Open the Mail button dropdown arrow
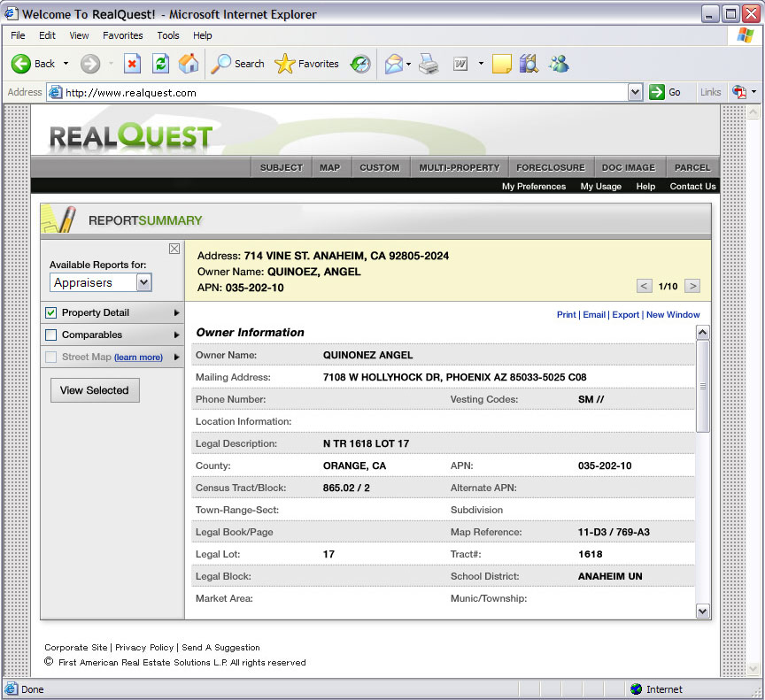 (x=408, y=64)
